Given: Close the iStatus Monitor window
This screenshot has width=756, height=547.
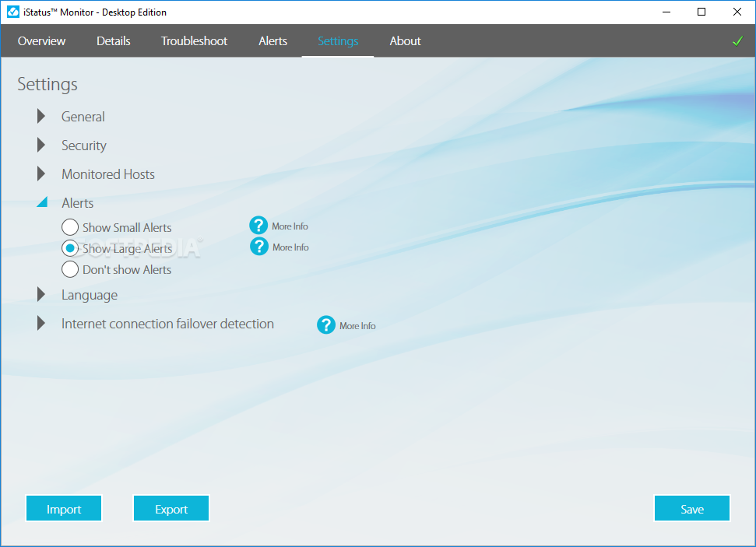Looking at the screenshot, I should (x=737, y=12).
